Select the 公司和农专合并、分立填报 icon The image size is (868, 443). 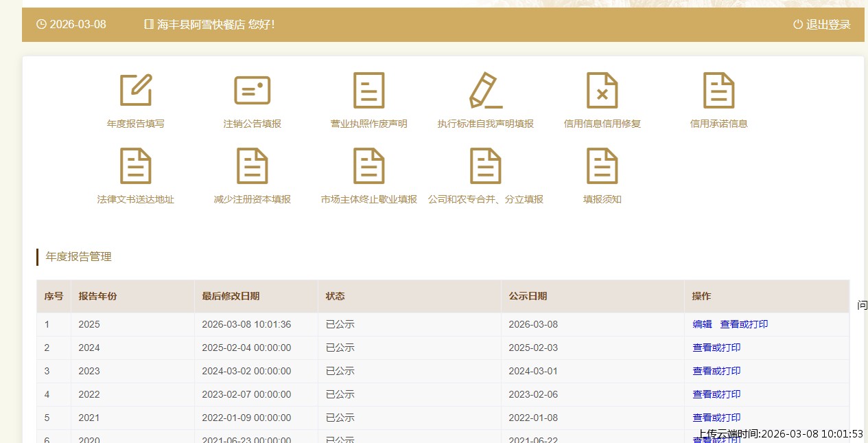pyautogui.click(x=486, y=166)
